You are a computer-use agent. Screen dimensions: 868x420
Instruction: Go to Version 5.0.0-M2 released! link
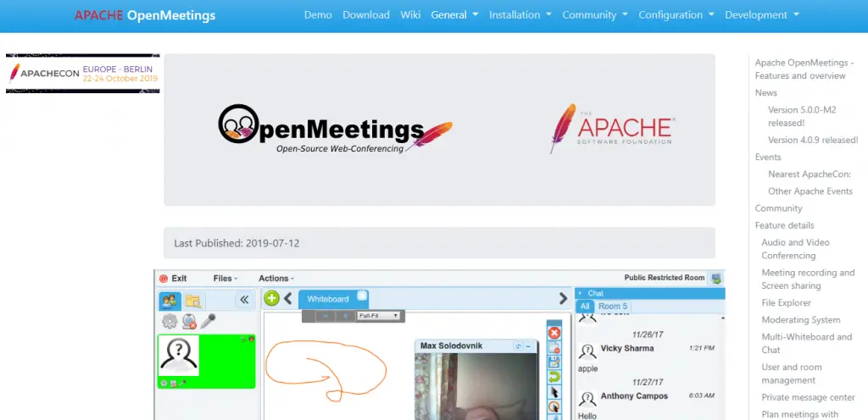click(x=802, y=116)
